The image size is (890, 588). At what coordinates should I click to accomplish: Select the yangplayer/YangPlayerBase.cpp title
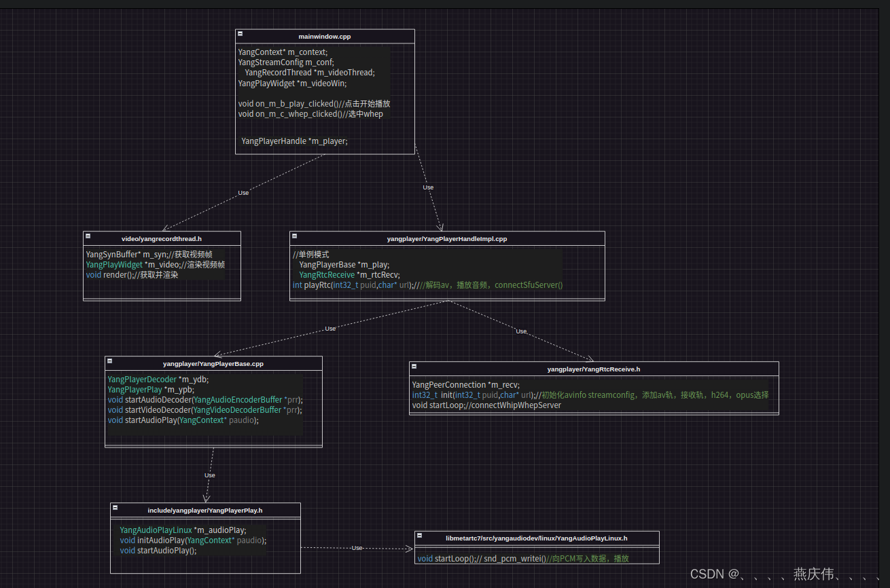[213, 364]
